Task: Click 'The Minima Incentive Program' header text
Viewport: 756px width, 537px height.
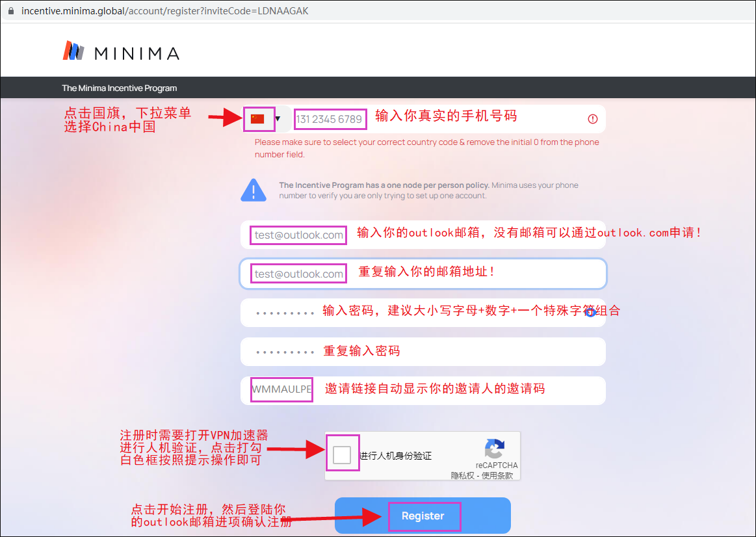Action: [x=119, y=88]
